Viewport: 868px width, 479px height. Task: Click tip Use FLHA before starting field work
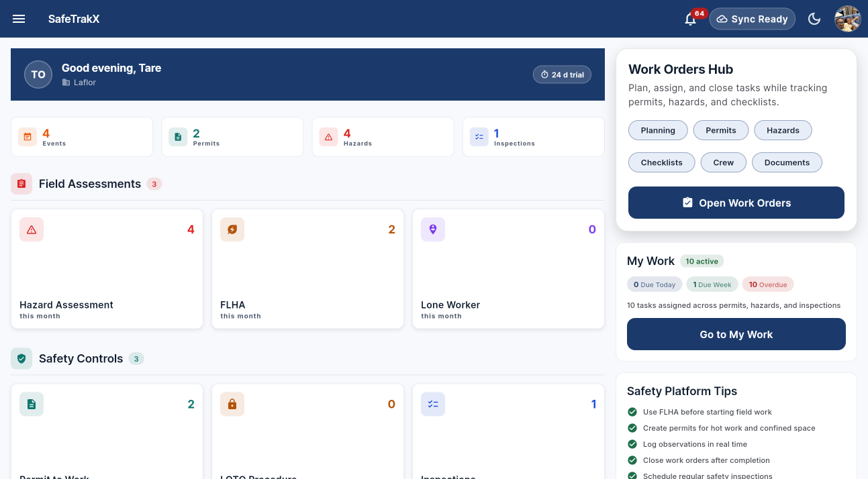[708, 412]
